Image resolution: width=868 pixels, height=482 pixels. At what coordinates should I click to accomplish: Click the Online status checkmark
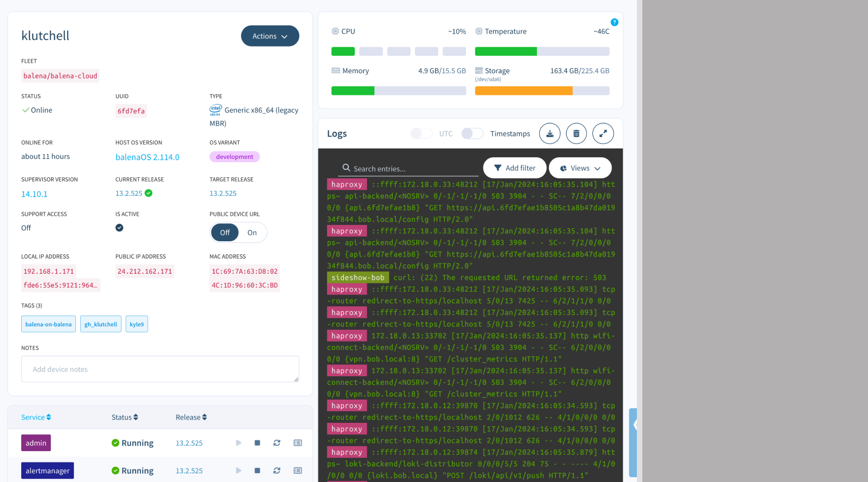[25, 110]
